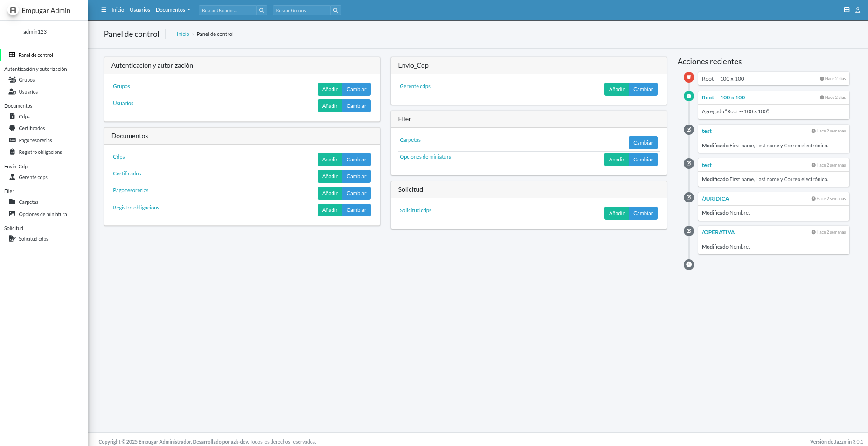Open Opciones de miniatura in the sidebar
The image size is (868, 446).
pos(43,214)
